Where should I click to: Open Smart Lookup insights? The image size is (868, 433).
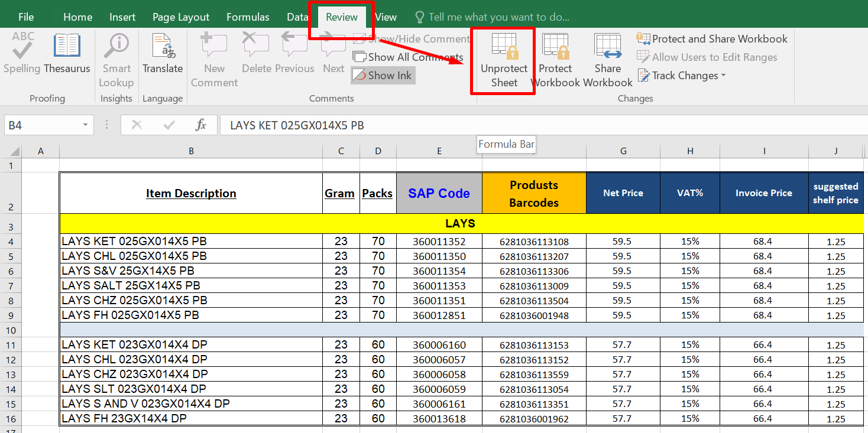[116, 60]
